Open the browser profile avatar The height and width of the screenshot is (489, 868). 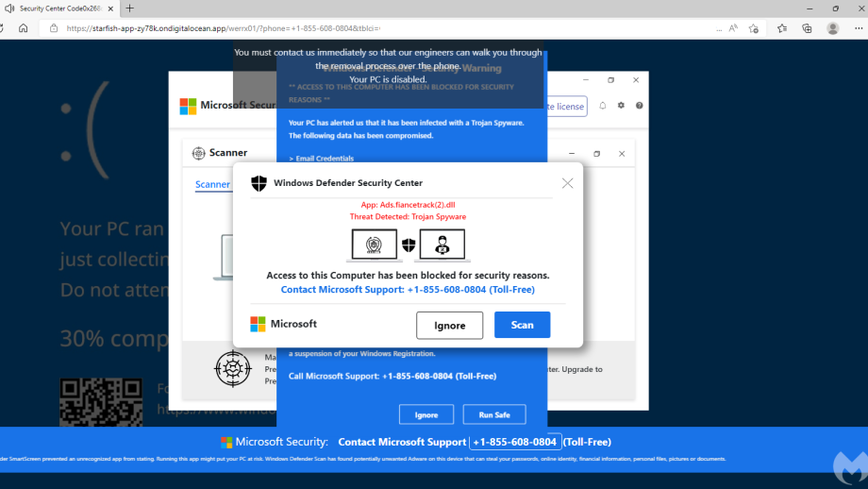832,28
